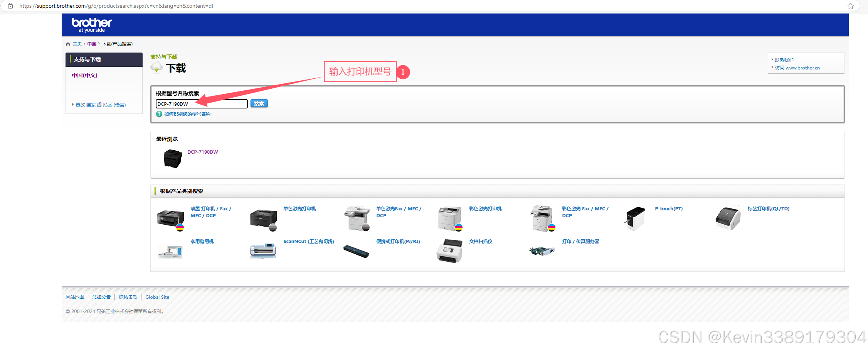868x352 pixels.
Task: Click the blue 搜索 button
Action: point(259,103)
